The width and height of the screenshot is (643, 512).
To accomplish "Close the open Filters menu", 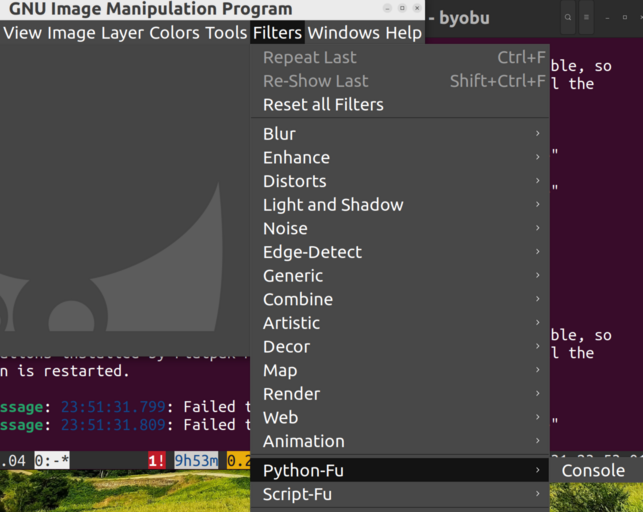I will 277,33.
